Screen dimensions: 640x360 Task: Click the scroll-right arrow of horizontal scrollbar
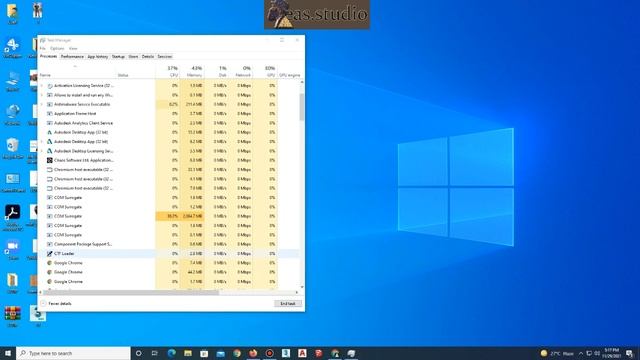[297, 292]
